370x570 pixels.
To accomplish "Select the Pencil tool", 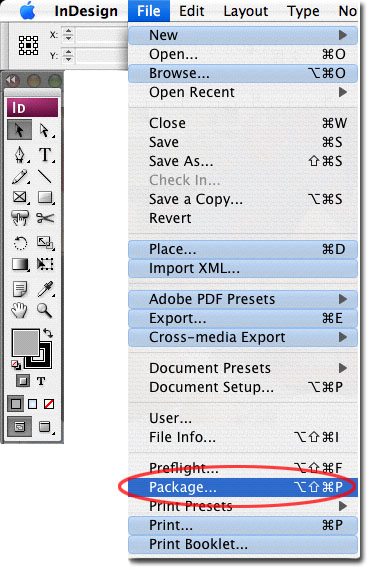I will (x=20, y=177).
